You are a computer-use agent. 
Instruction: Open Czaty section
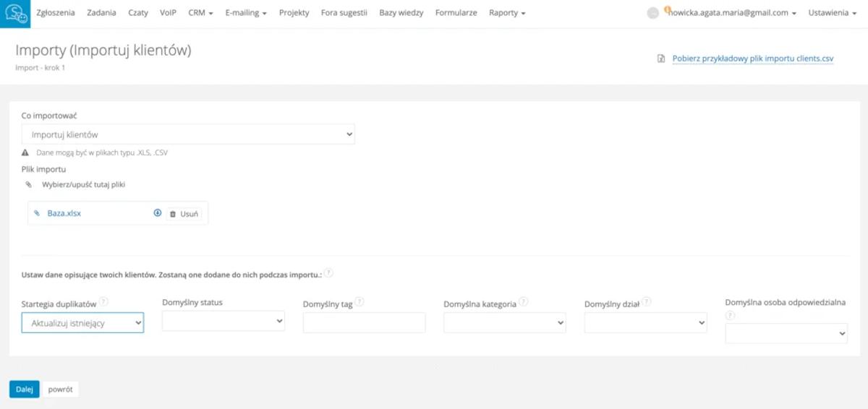tap(138, 13)
